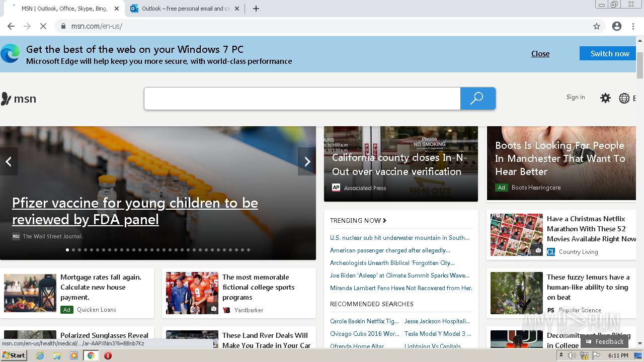Open the Windows Start menu
644x362 pixels.
tap(14, 355)
